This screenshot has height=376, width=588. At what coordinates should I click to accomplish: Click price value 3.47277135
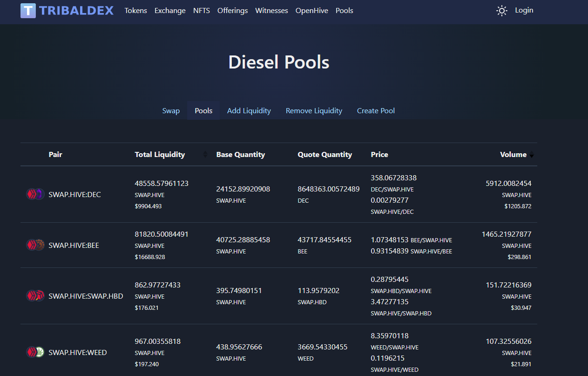390,302
